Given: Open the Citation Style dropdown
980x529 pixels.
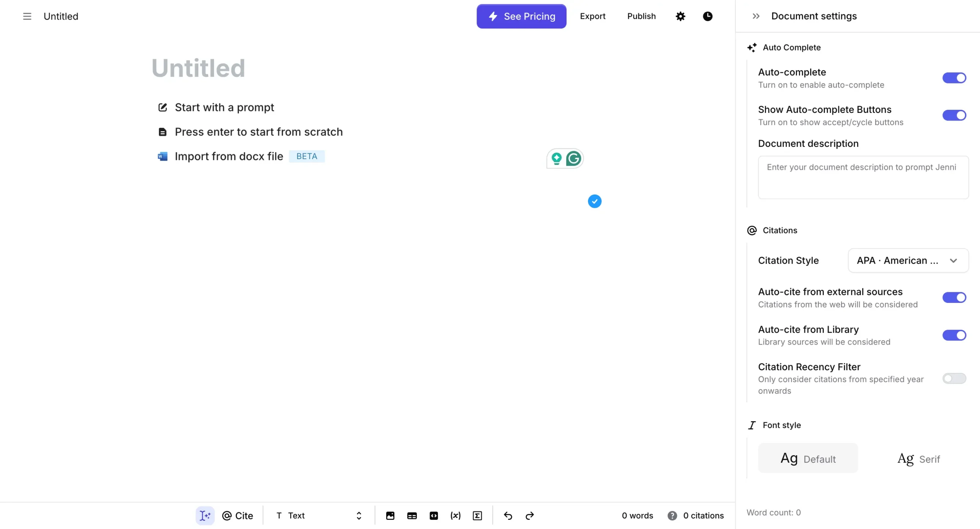Looking at the screenshot, I should (x=908, y=260).
